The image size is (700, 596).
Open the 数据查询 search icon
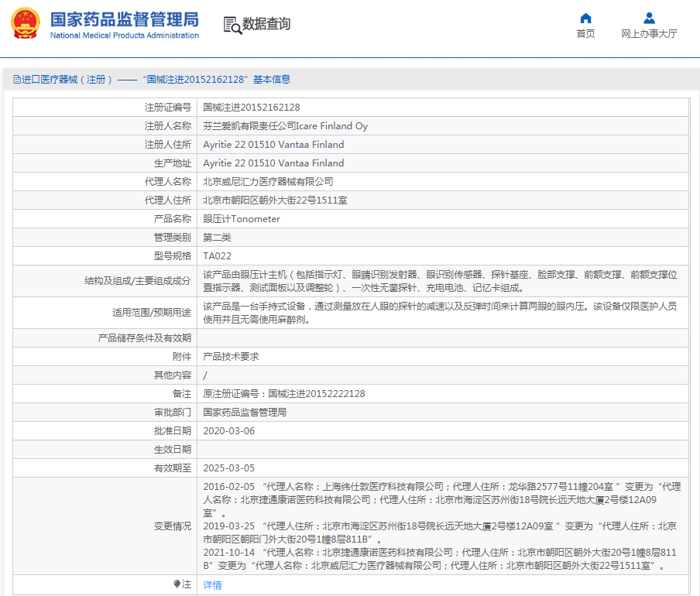click(x=232, y=26)
